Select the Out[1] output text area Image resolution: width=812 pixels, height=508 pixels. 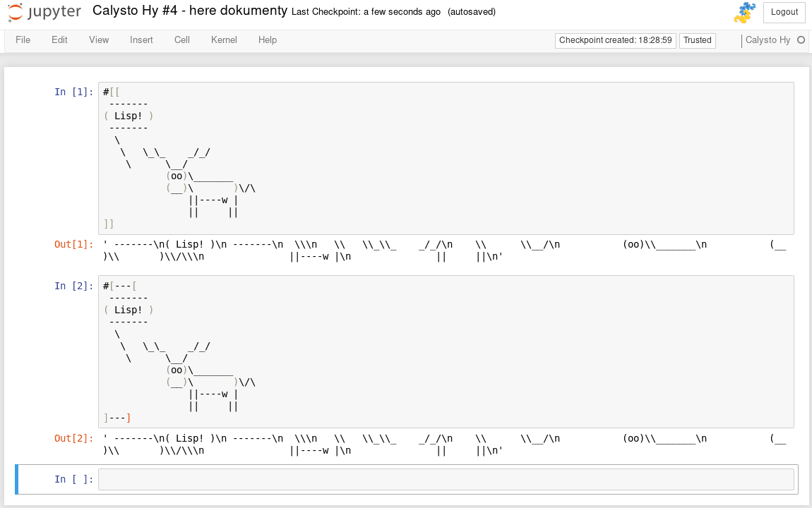coord(446,250)
